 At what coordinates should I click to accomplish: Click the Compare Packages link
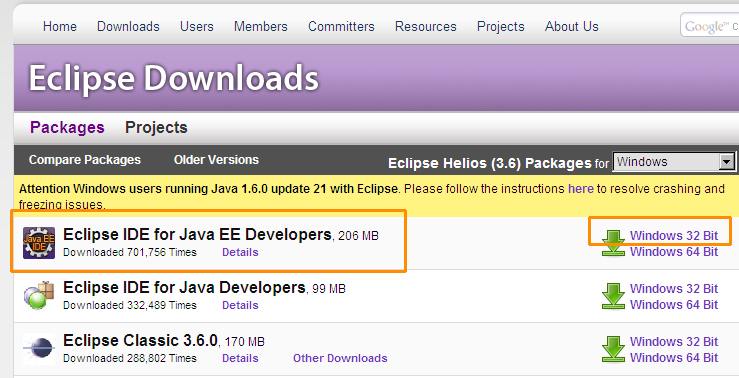pyautogui.click(x=85, y=160)
